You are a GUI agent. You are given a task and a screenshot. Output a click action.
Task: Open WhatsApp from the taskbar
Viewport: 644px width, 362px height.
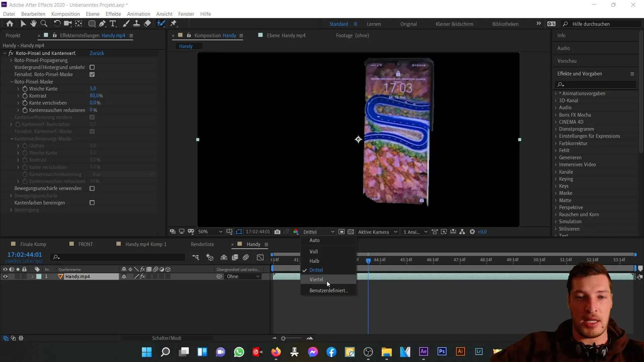point(239,352)
